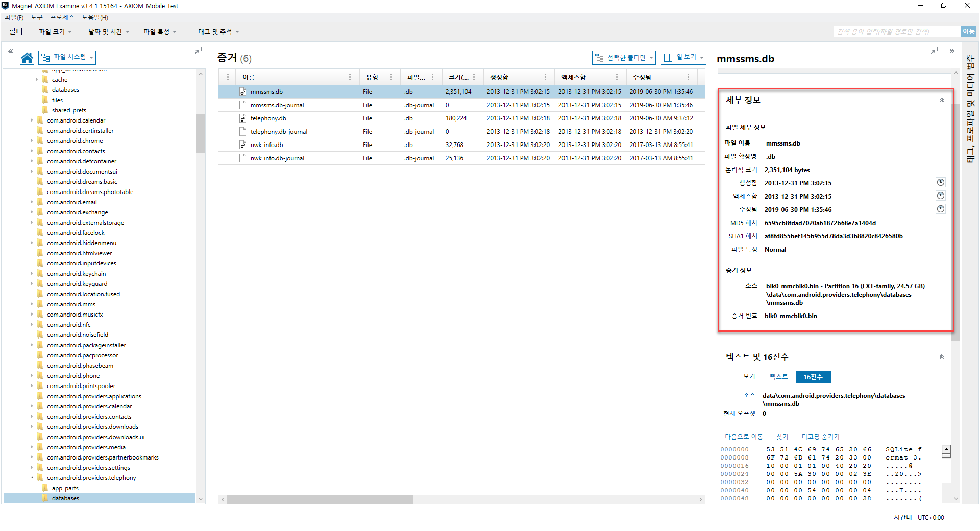Click the UTC+0:00 timezone setting

930,517
